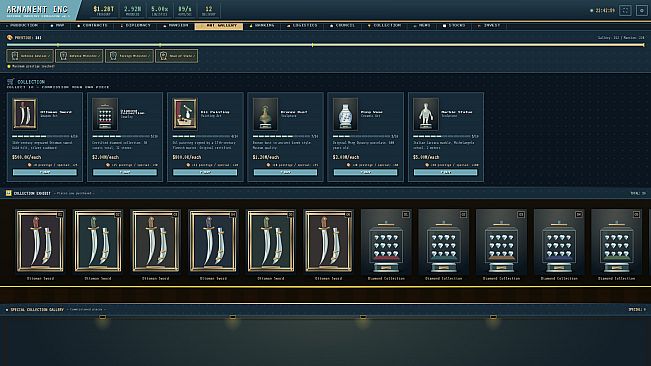Open the Collection tab
Screen dimensions: 651x366
coord(385,26)
